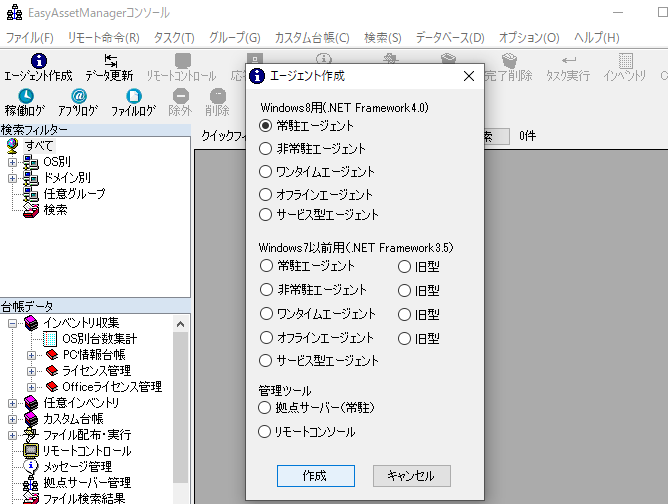The height and width of the screenshot is (504, 668).
Task: Select OS別 node icon in filter tree
Action: click(30, 162)
